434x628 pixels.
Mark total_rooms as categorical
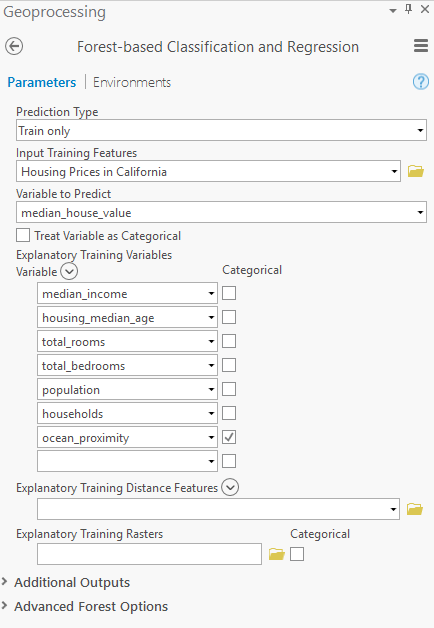click(x=229, y=341)
